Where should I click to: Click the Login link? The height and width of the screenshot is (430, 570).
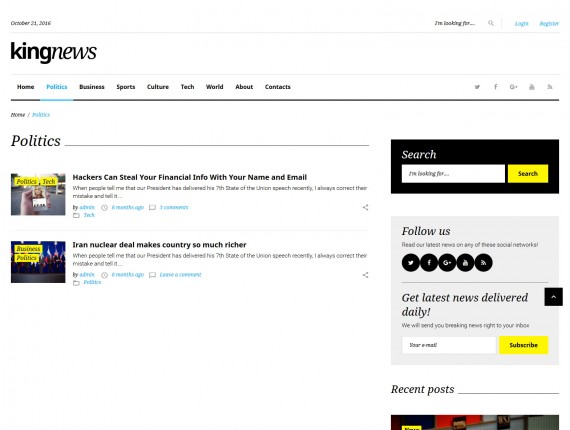[521, 24]
